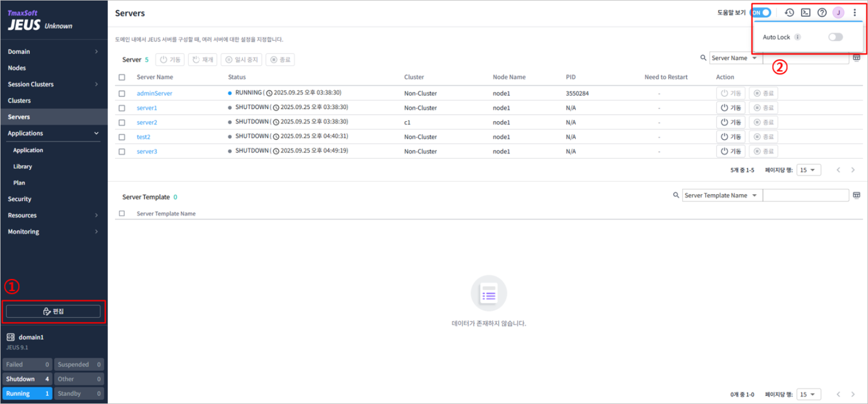Click the info icon next to Auto Lock
Viewport: 868px width, 404px height.
(798, 37)
